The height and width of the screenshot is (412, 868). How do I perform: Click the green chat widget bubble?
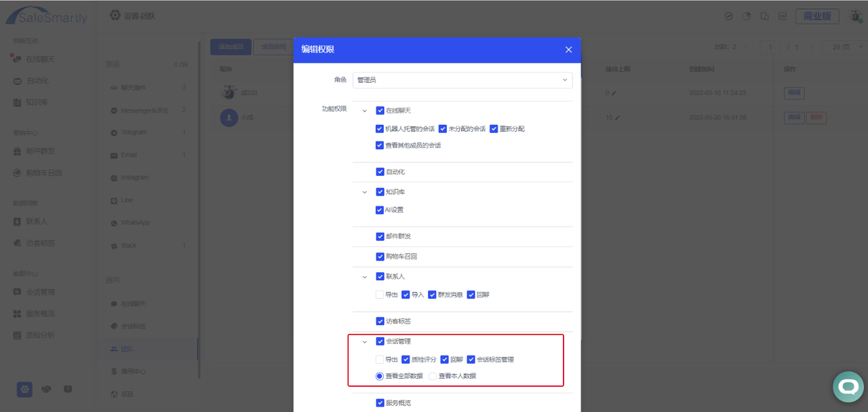click(x=848, y=386)
